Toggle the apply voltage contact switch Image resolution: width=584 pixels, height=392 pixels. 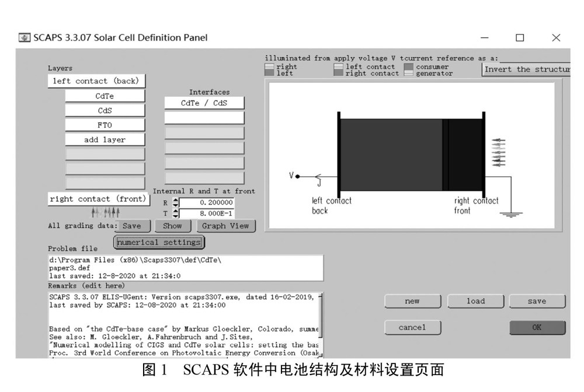pyautogui.click(x=338, y=70)
